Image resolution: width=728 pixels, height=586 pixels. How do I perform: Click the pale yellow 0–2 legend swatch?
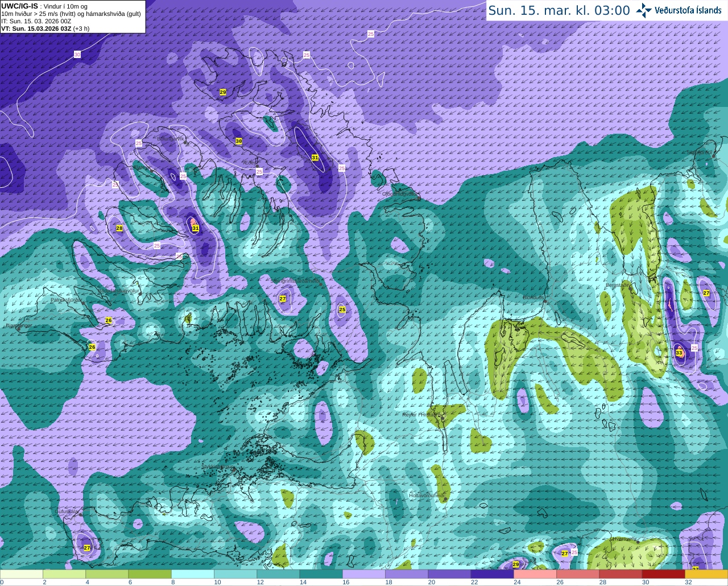[x=22, y=574]
